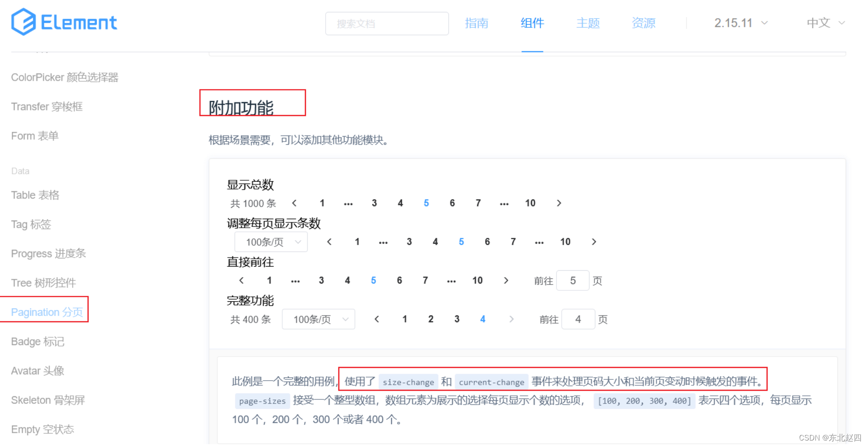The width and height of the screenshot is (868, 446).
Task: Click previous page arrow under 调整每页显示条数
Action: (329, 241)
